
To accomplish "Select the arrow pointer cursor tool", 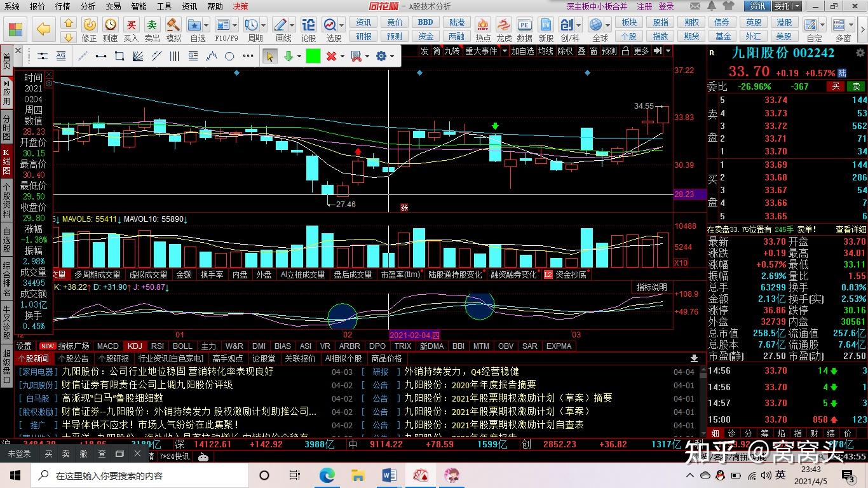I will pyautogui.click(x=269, y=56).
